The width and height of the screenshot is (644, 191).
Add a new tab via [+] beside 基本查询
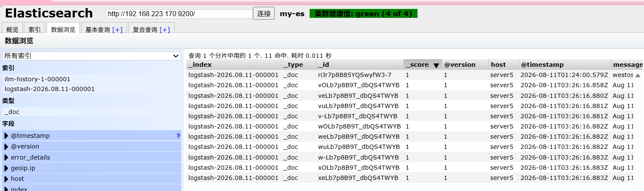click(117, 30)
